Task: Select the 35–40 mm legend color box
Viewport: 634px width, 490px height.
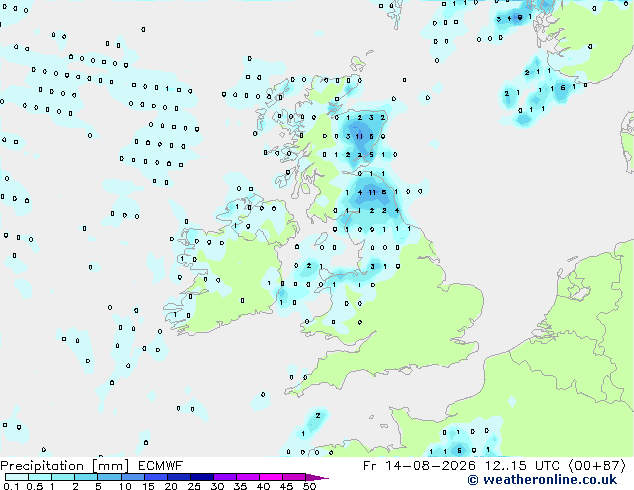Action: (x=248, y=477)
